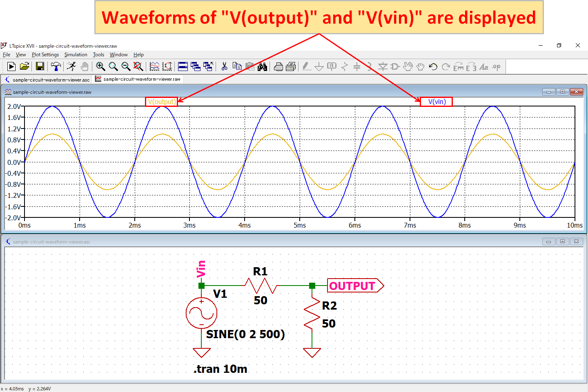Click the Undo arrow icon

(x=432, y=66)
